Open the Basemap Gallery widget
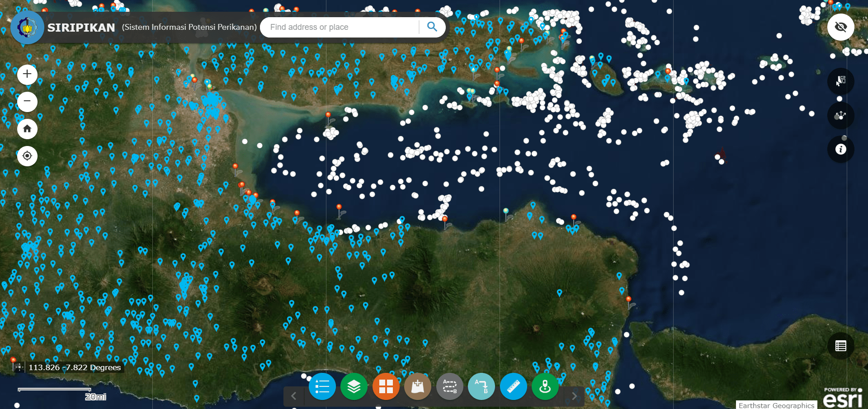The image size is (868, 409). [386, 386]
